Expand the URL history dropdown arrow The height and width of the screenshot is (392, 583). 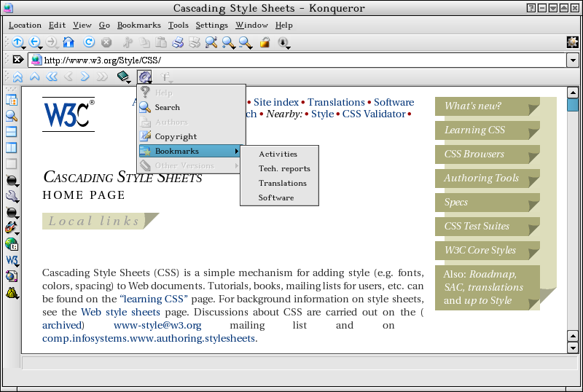[572, 60]
